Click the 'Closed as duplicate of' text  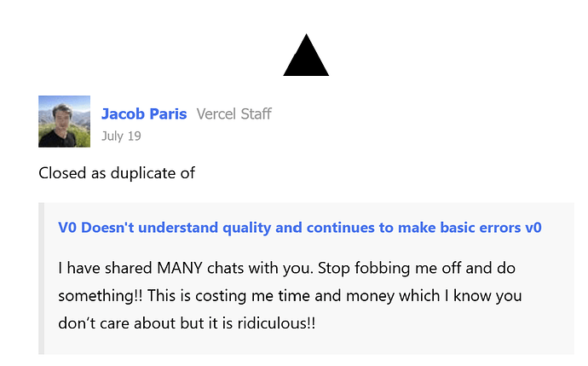click(x=117, y=173)
